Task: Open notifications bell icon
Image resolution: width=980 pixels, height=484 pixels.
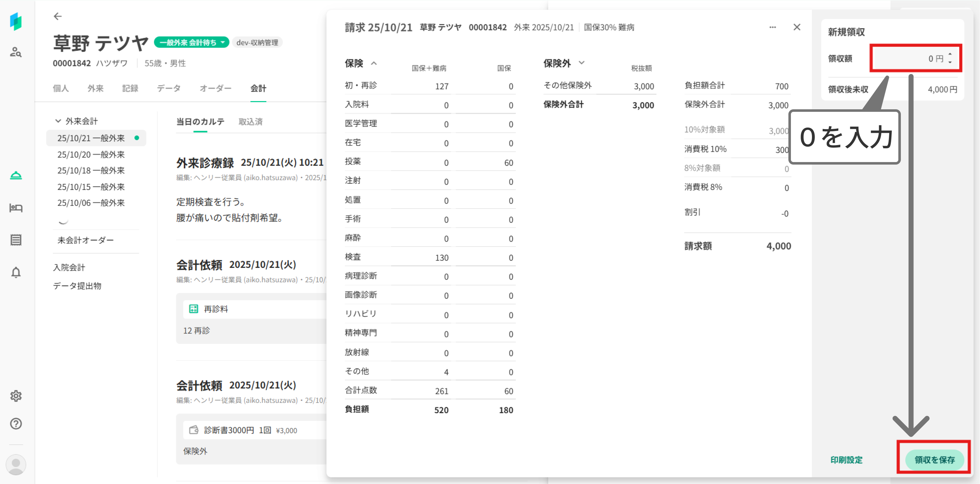Action: [16, 272]
